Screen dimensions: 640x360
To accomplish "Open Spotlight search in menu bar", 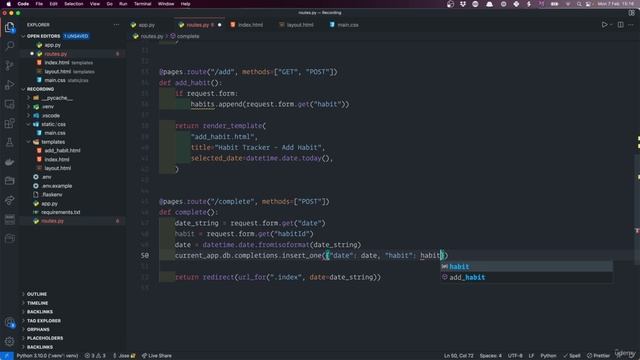I will coord(579,4).
